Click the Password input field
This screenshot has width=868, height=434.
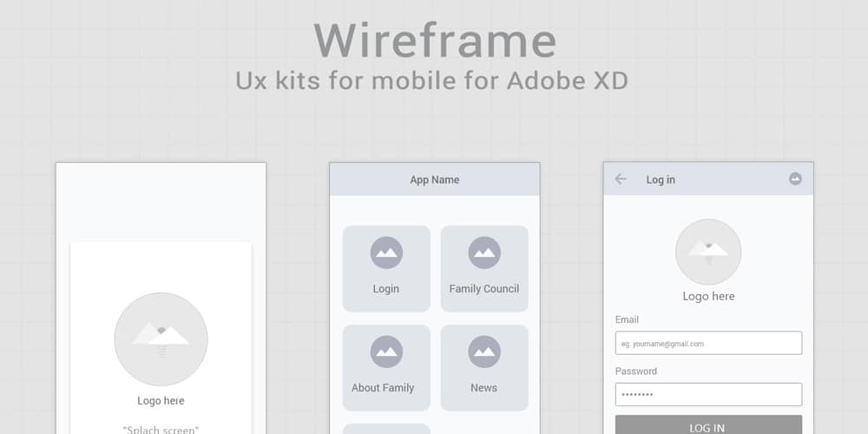pyautogui.click(x=708, y=394)
